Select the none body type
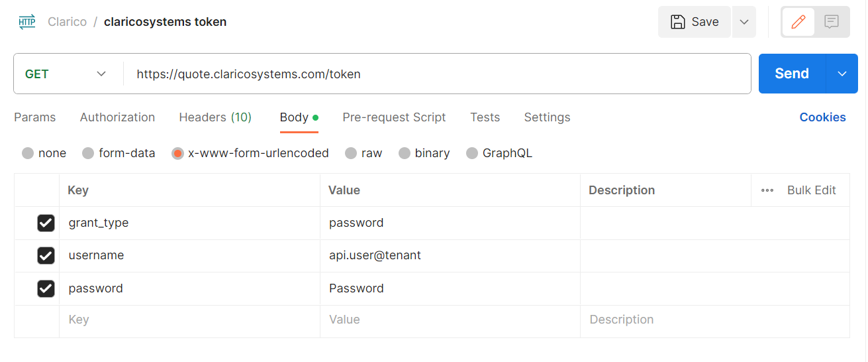This screenshot has width=868, height=362. pyautogui.click(x=28, y=153)
